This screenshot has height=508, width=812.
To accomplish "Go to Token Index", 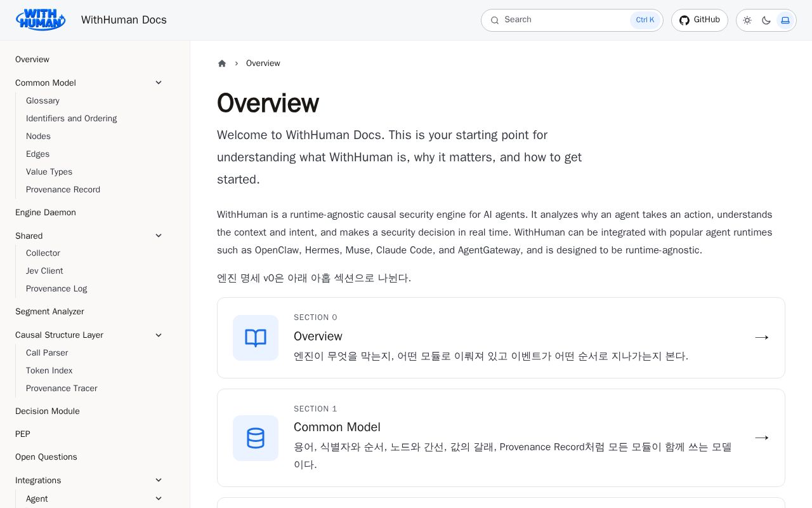I will click(49, 371).
